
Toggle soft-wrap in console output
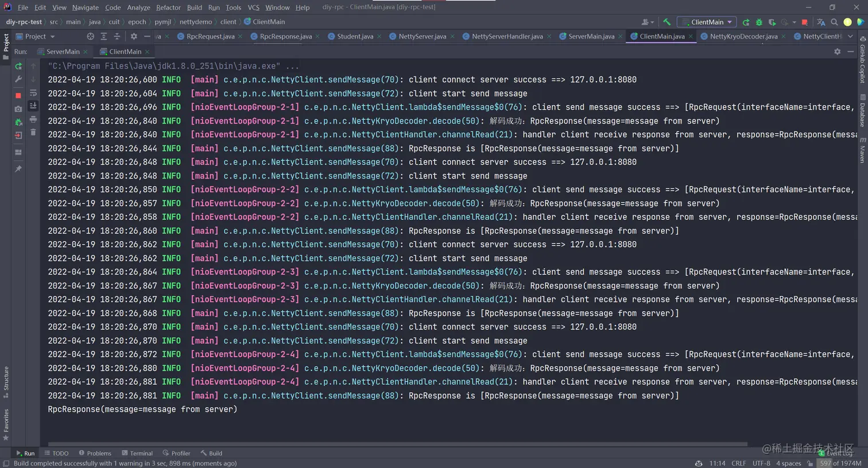point(33,93)
